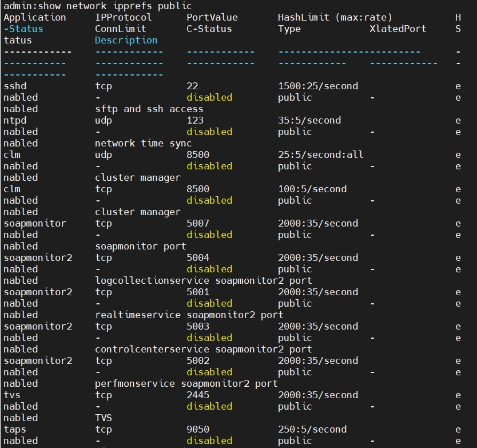
Task: Click the PortValue column header
Action: click(212, 17)
